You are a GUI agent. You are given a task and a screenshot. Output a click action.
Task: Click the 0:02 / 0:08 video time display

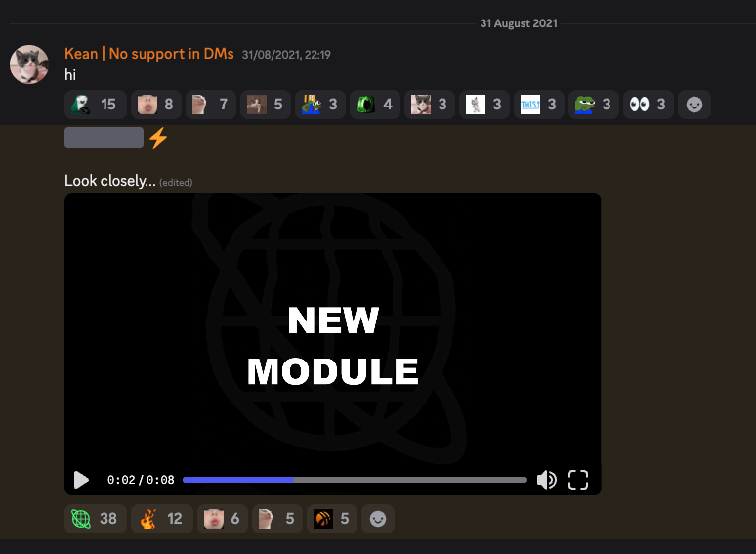click(141, 480)
